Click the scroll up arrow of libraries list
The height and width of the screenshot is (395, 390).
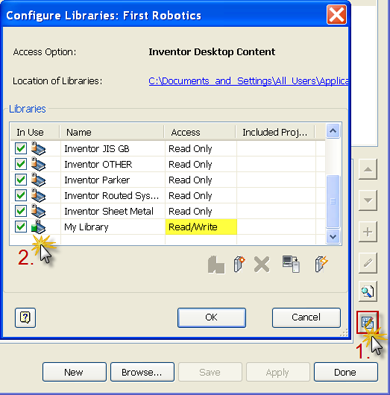[x=333, y=131]
